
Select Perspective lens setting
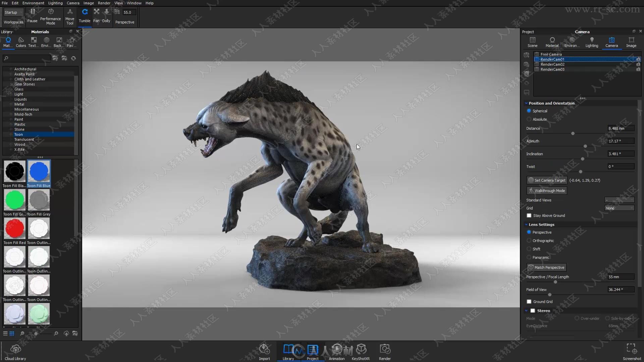coord(529,232)
